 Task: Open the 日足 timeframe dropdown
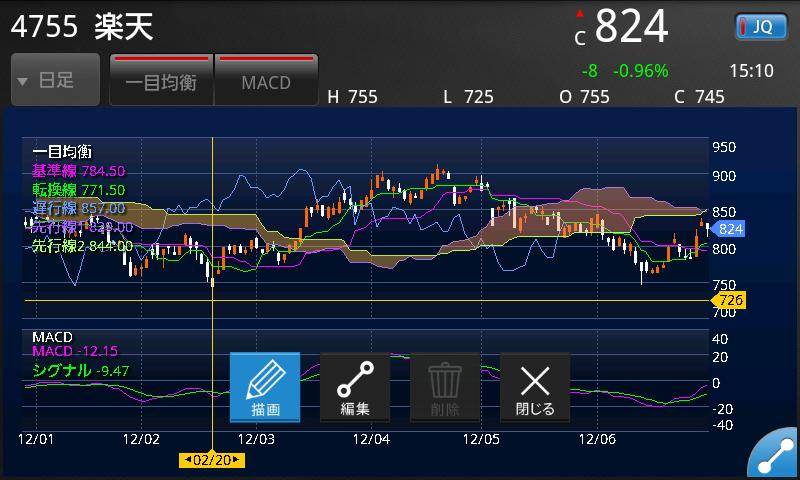tap(56, 80)
